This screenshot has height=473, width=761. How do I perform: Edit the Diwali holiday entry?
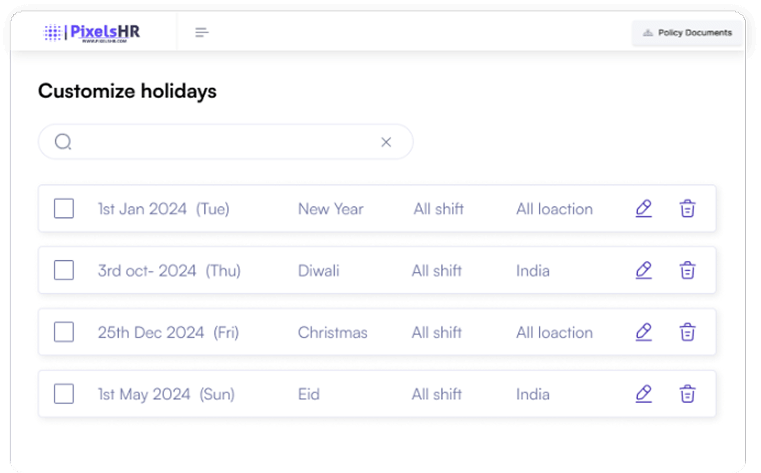pos(644,270)
